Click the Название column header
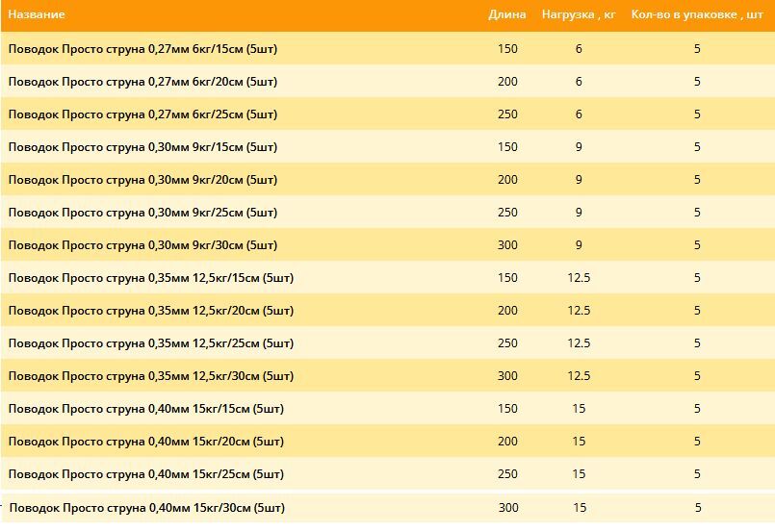Image resolution: width=775 pixels, height=532 pixels. 37,14
